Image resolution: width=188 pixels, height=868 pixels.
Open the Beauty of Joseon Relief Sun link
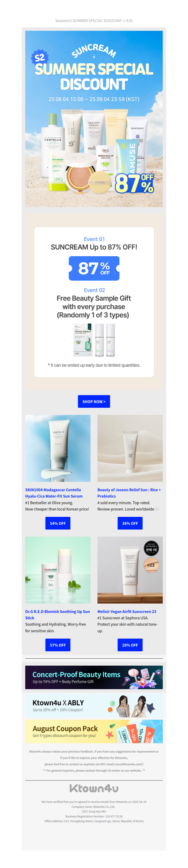pyautogui.click(x=129, y=493)
